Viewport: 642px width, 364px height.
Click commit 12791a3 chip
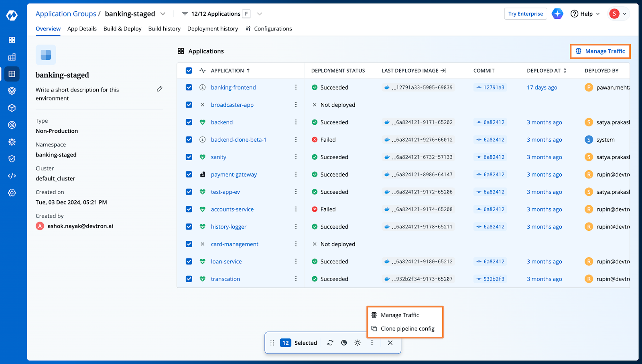(x=490, y=87)
